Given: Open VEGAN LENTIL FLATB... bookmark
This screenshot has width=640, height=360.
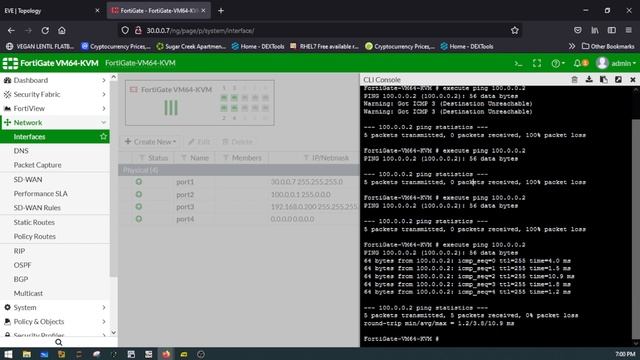Looking at the screenshot, I should (40, 47).
